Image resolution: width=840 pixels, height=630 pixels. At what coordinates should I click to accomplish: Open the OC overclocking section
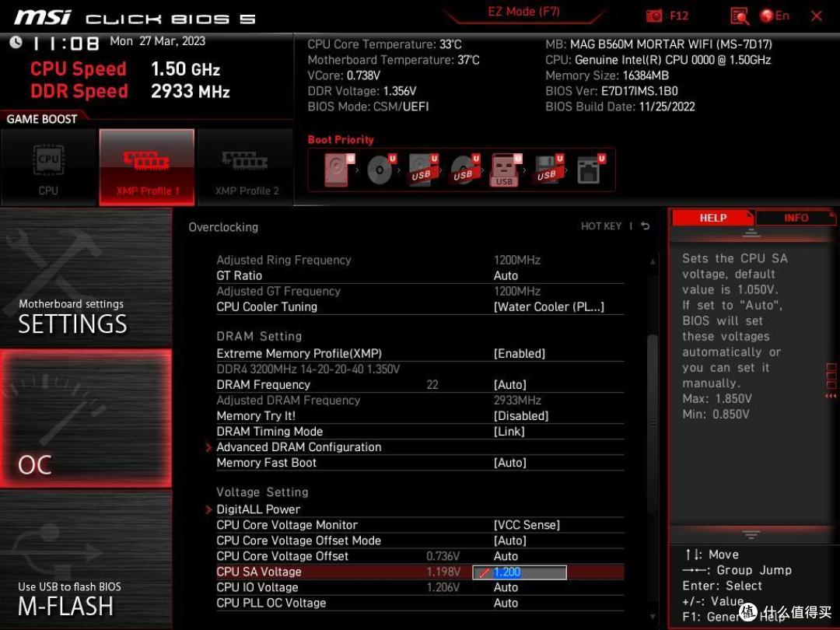pyautogui.click(x=86, y=418)
